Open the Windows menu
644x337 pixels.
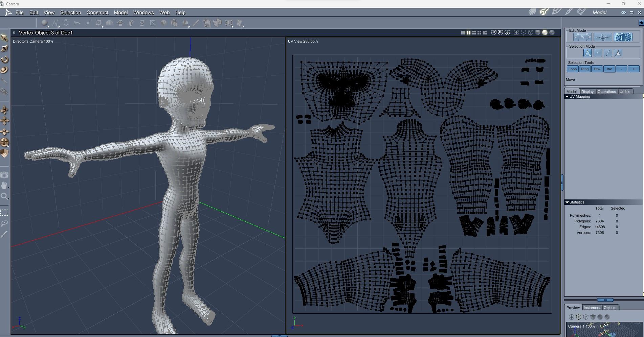pos(143,13)
